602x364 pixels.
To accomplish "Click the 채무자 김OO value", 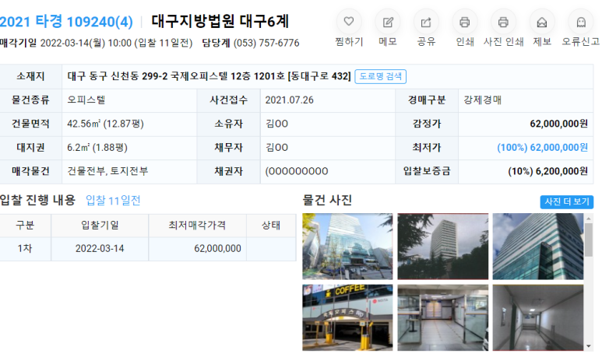I will pos(276,147).
